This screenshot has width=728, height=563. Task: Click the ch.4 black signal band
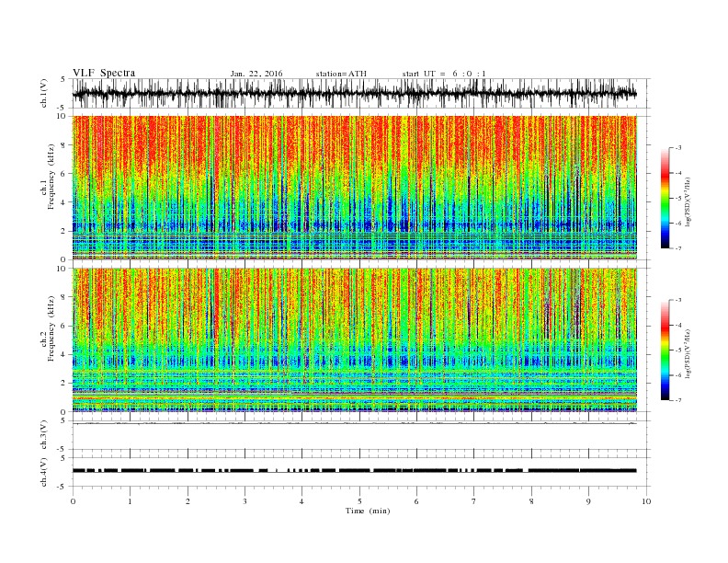355,471
